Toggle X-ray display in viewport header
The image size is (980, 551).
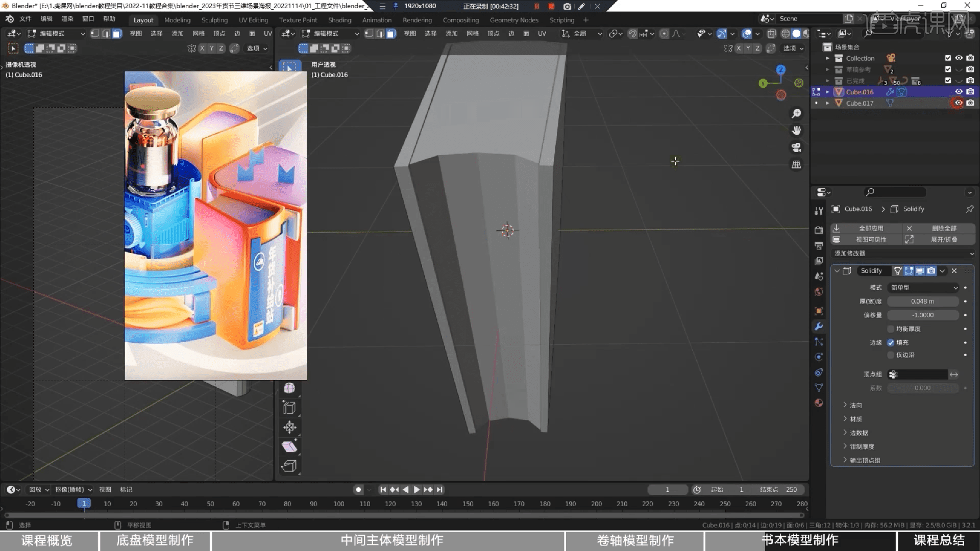tap(772, 34)
